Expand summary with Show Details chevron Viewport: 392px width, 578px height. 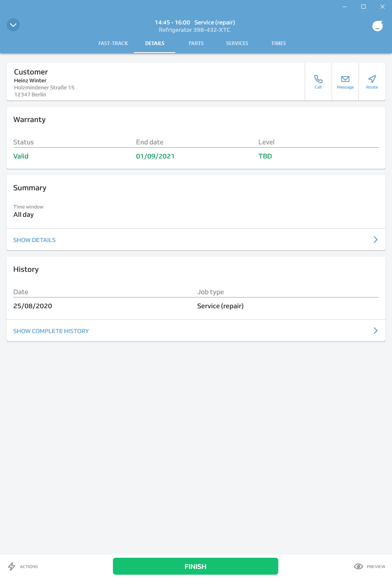tap(375, 240)
